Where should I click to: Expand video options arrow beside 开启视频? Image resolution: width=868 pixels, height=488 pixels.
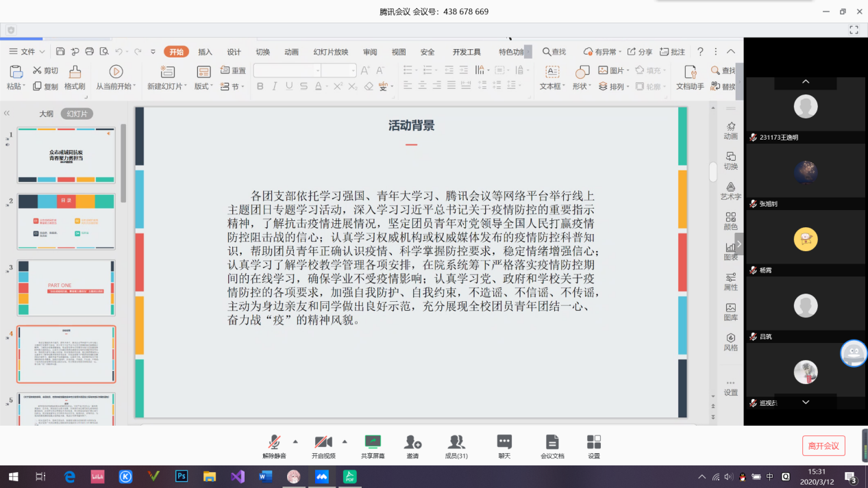(345, 441)
